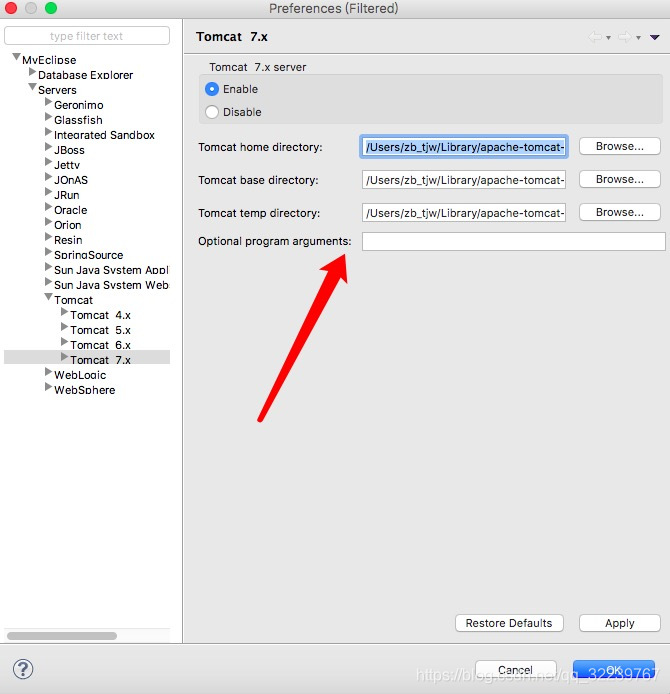Select Jetty in the server tree
The image size is (670, 694).
point(67,165)
